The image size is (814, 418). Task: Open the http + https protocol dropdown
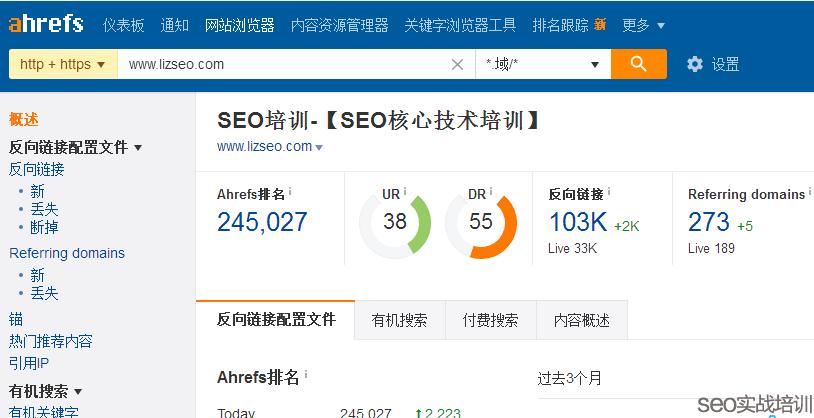[x=63, y=64]
